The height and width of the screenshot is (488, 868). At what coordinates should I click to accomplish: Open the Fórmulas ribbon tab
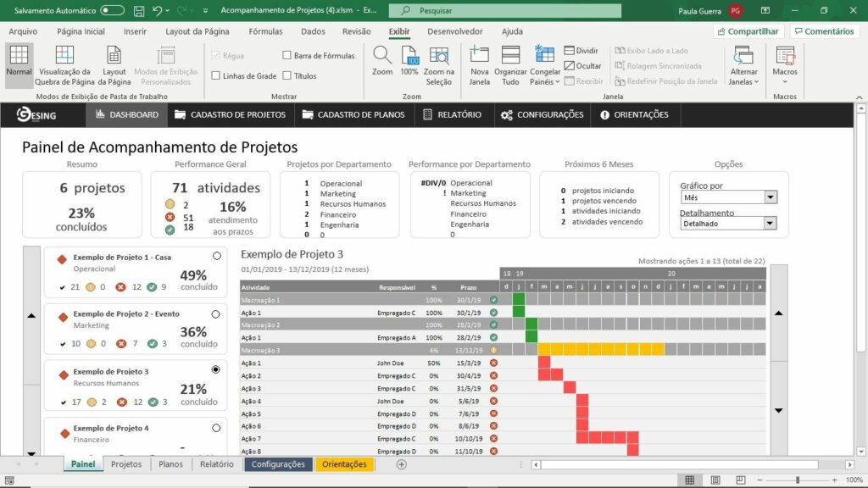265,31
